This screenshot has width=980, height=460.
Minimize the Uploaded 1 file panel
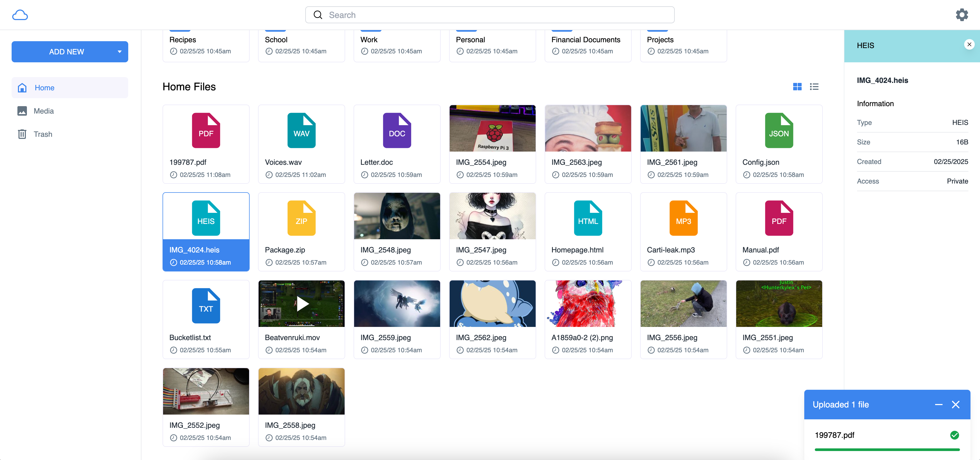click(939, 404)
